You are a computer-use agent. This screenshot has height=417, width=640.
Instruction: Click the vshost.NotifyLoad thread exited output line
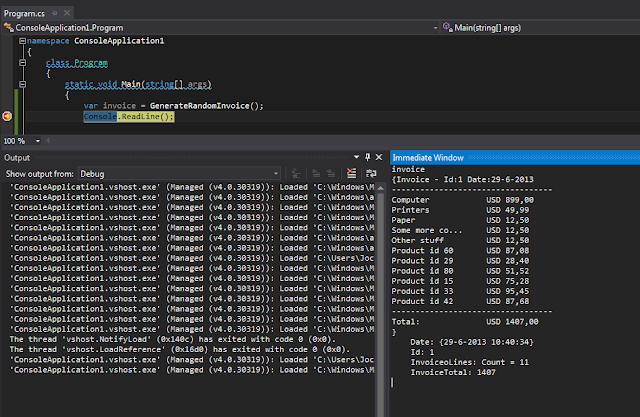click(x=172, y=339)
